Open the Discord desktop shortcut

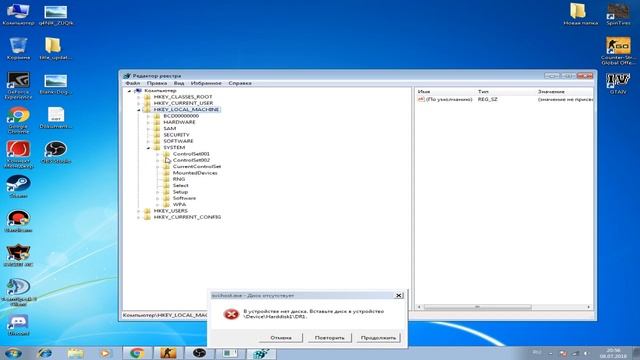click(18, 324)
